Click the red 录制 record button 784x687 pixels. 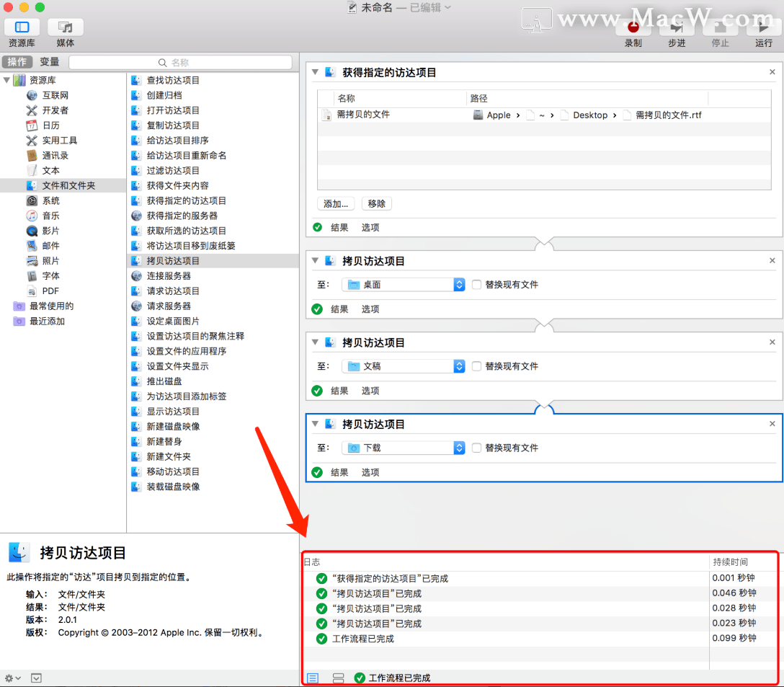pos(633,28)
